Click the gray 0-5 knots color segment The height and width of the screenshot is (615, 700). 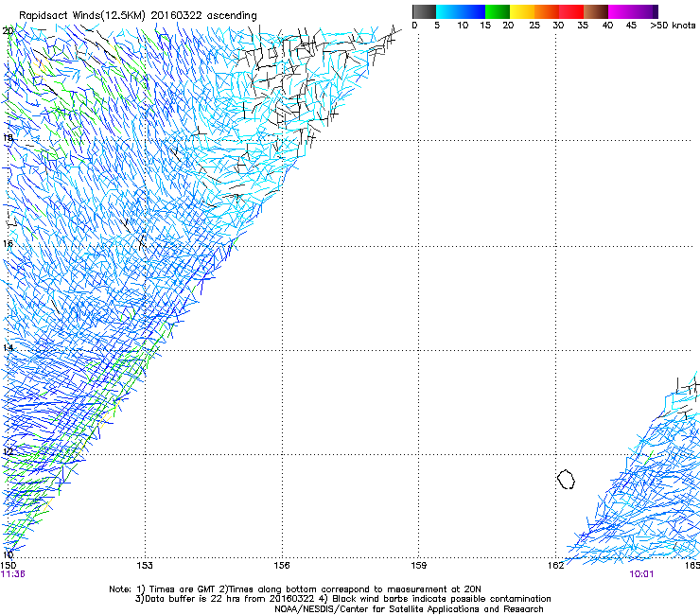coord(424,11)
